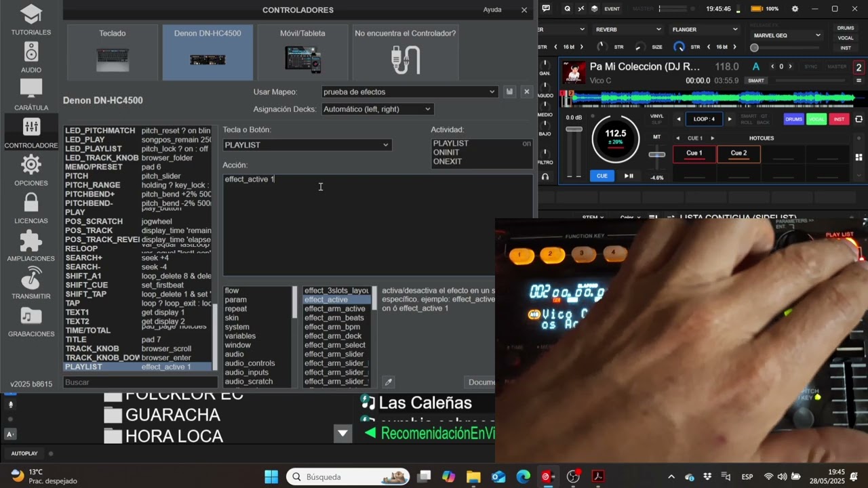Increase loop size with arrow right of LOOP: 4
Image resolution: width=868 pixels, height=488 pixels.
coord(730,119)
